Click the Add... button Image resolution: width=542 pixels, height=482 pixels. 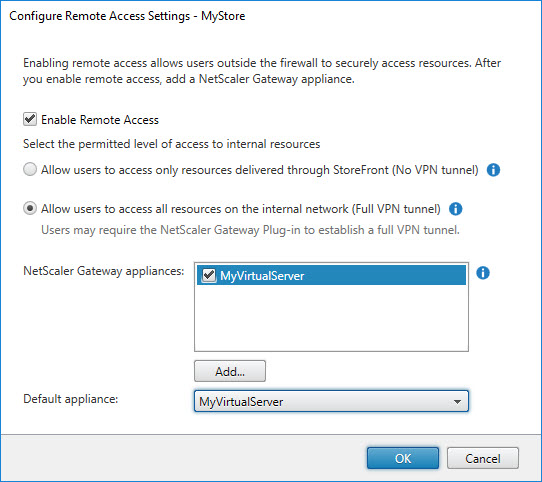[x=230, y=371]
